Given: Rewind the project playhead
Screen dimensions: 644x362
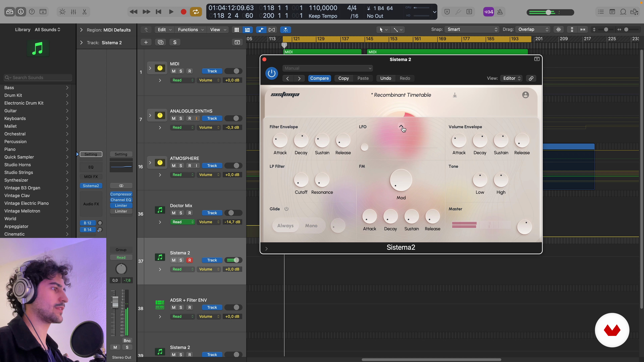Looking at the screenshot, I should coord(133,12).
